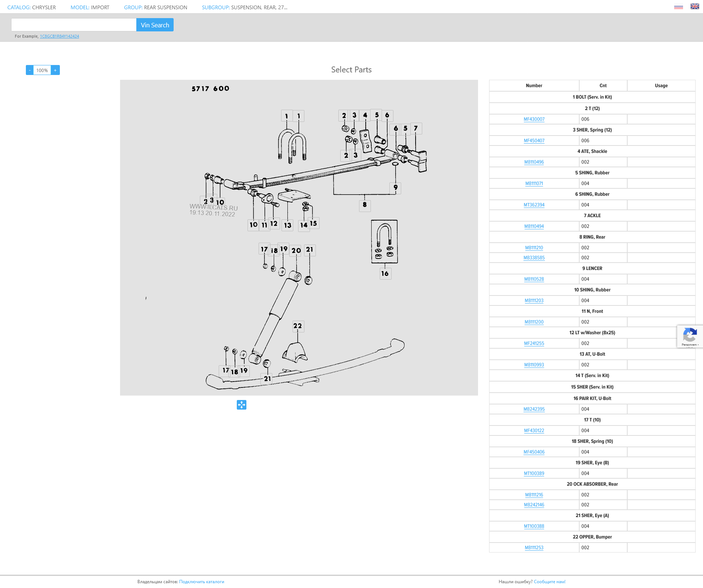Open the CATALOG: CHRYSLER breadcrumb
This screenshot has width=703, height=588.
pyautogui.click(x=32, y=7)
